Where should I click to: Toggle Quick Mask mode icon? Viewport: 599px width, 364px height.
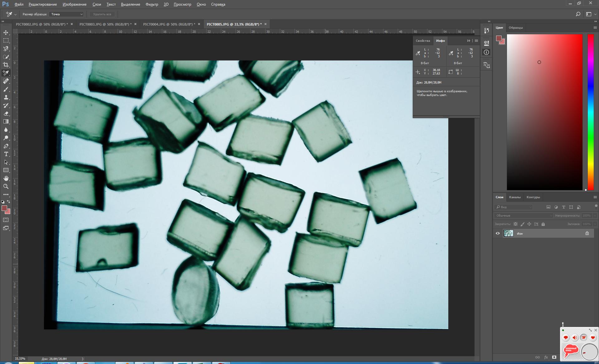click(6, 220)
